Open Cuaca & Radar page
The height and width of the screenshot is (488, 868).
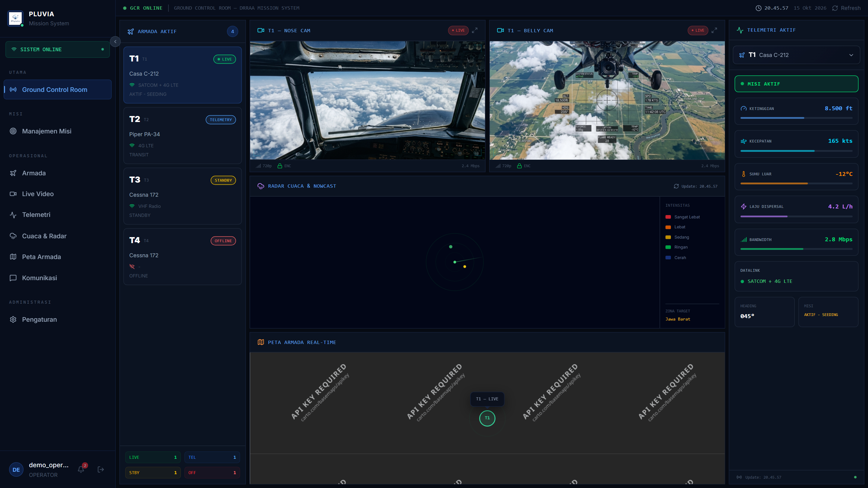58,236
